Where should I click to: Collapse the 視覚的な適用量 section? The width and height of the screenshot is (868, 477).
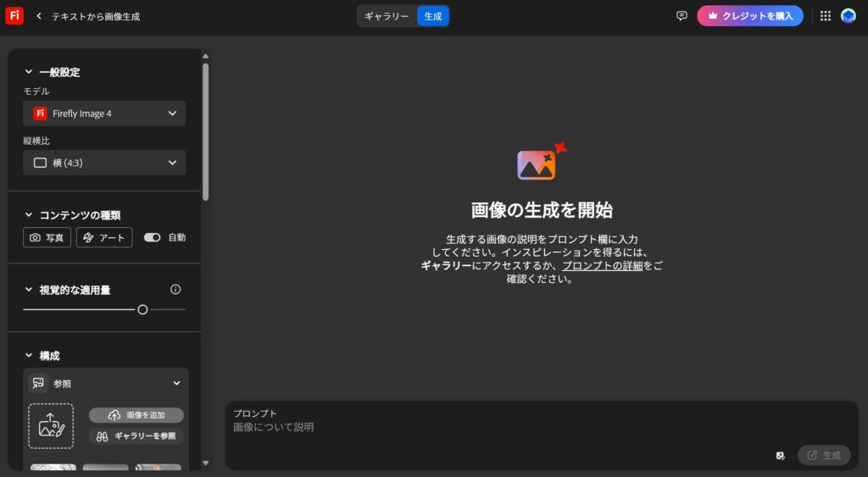pyautogui.click(x=29, y=290)
